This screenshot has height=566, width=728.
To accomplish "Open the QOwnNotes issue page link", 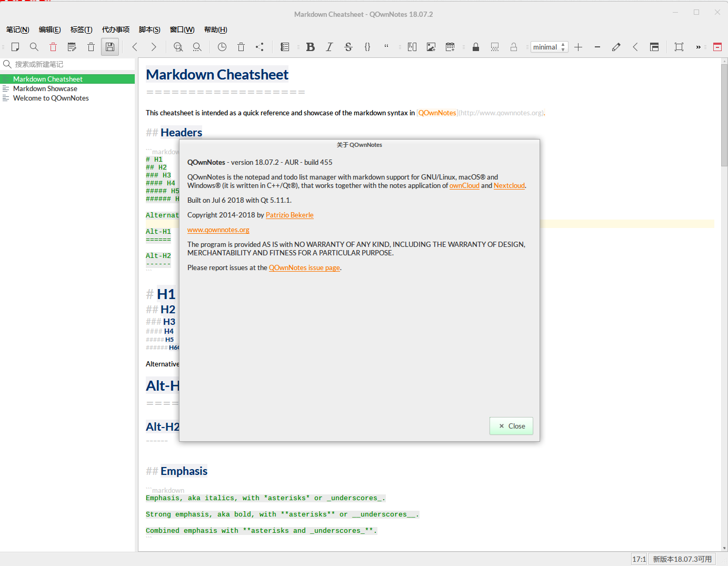I will pos(305,267).
